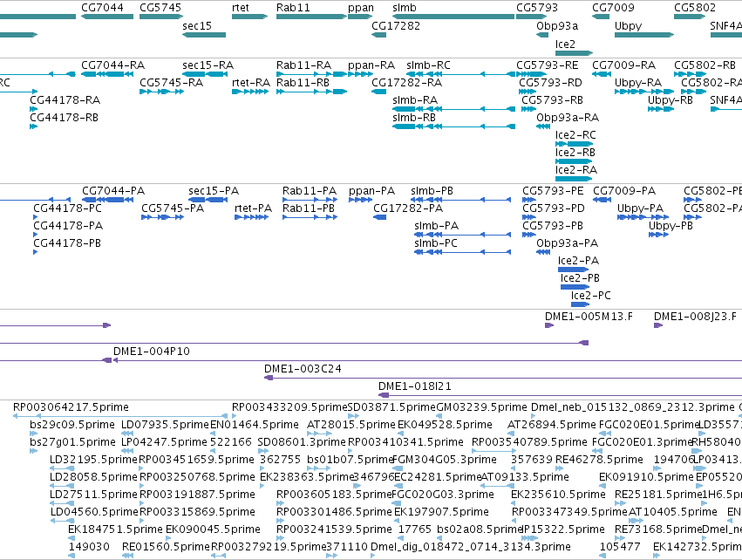The width and height of the screenshot is (742, 560).
Task: Click the LD04560.5prime EST
Action: click(63, 521)
